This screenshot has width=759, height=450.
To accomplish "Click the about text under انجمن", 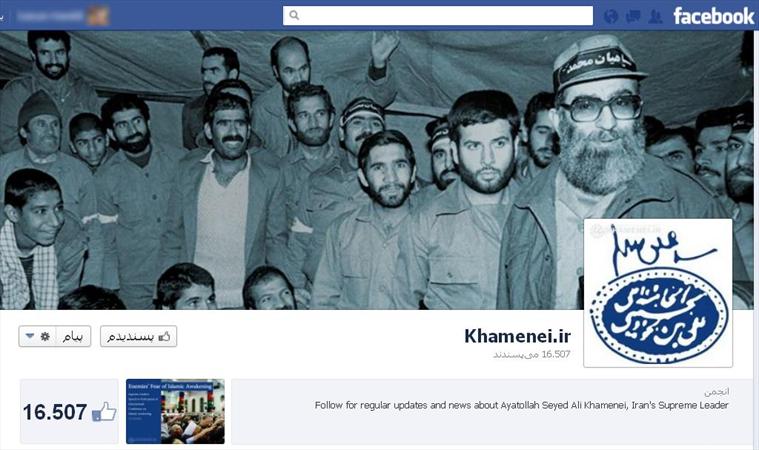I will click(x=521, y=405).
